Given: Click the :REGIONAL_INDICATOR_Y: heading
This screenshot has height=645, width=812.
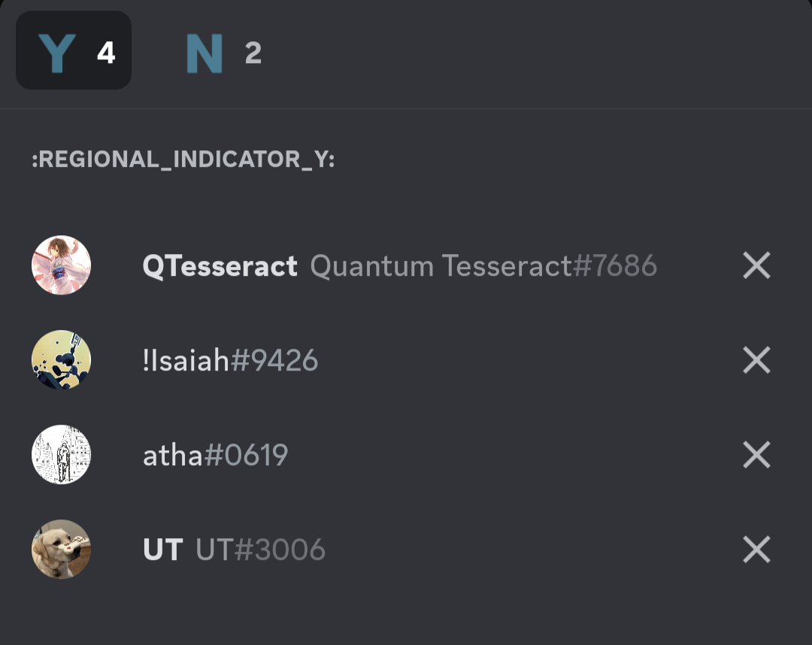Looking at the screenshot, I should [x=183, y=159].
